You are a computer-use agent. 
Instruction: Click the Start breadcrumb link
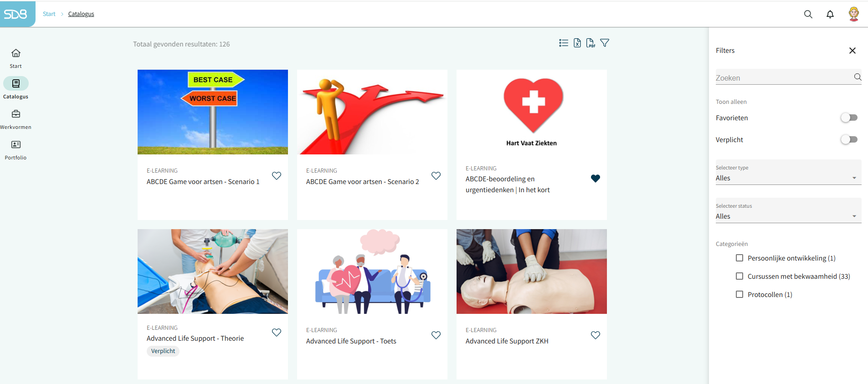[49, 14]
